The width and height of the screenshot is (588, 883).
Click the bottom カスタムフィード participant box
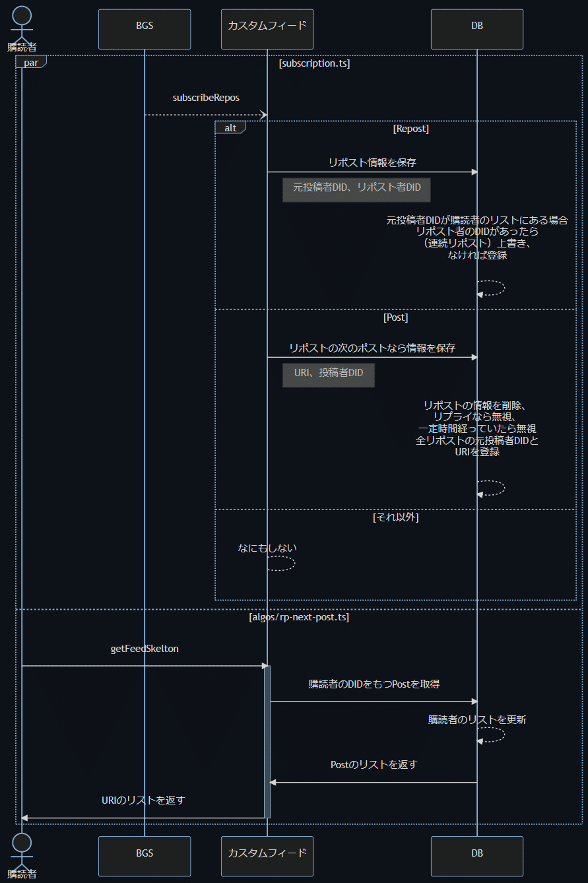pyautogui.click(x=267, y=856)
